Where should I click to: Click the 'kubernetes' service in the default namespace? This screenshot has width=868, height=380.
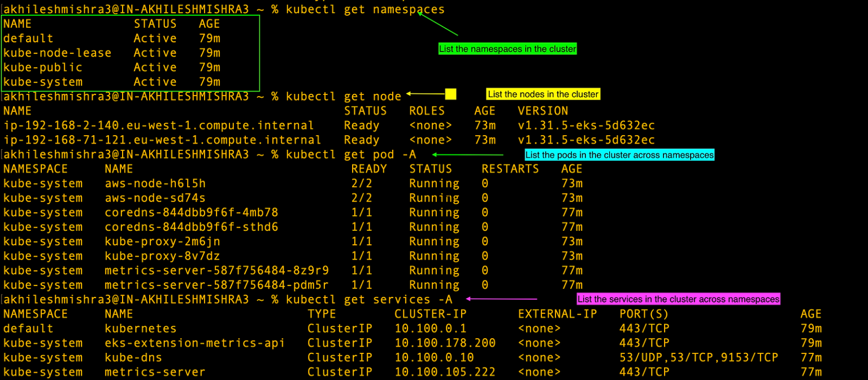coord(140,328)
